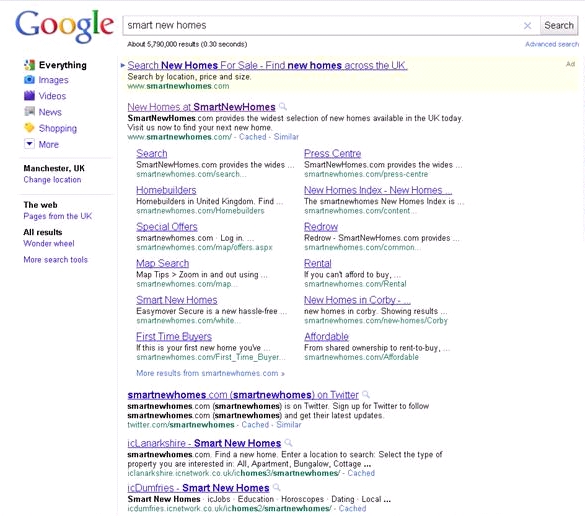Open the Redrow sitelink
585x516 pixels.
321,226
